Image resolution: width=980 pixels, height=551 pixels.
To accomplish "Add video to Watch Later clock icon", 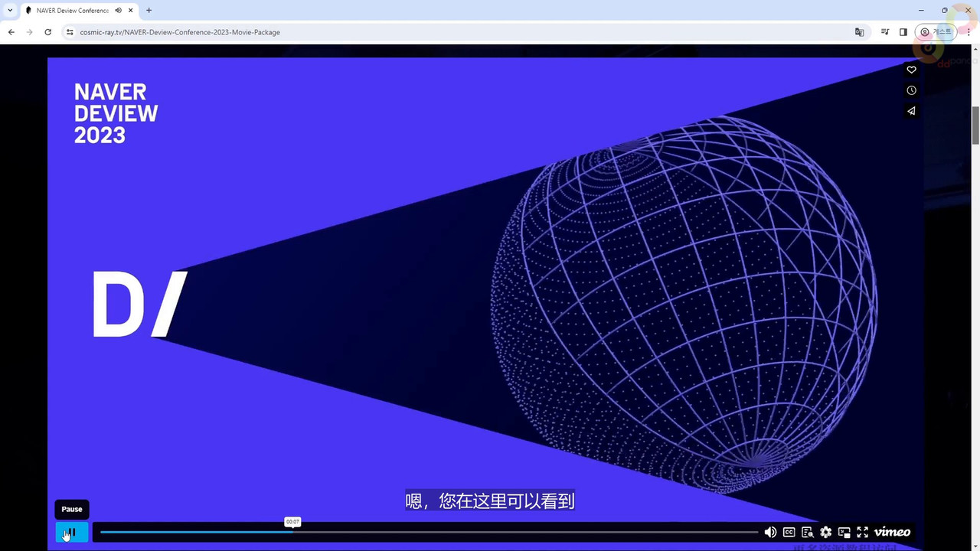I will pyautogui.click(x=911, y=90).
